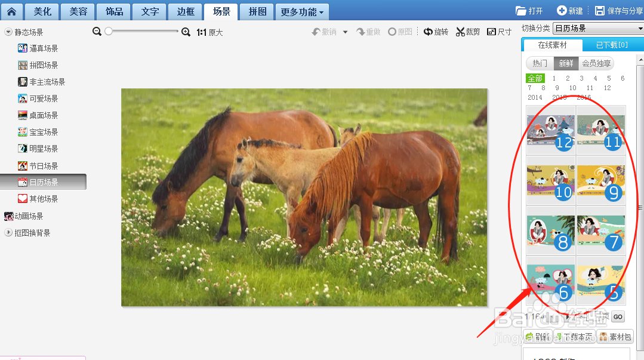Image resolution: width=644 pixels, height=360 pixels.
Task: Click the zoom out magnifier icon
Action: pyautogui.click(x=97, y=32)
